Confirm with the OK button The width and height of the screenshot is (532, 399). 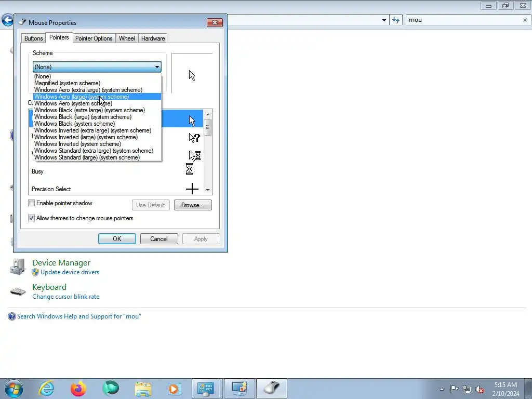tap(117, 239)
